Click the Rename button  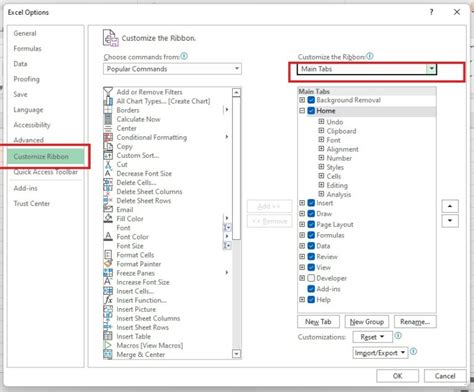point(415,322)
